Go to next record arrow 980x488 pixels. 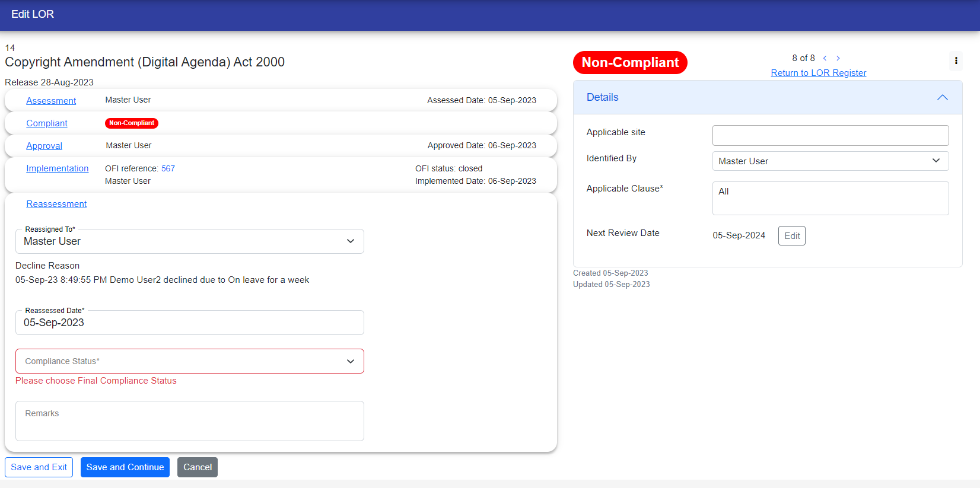(838, 58)
